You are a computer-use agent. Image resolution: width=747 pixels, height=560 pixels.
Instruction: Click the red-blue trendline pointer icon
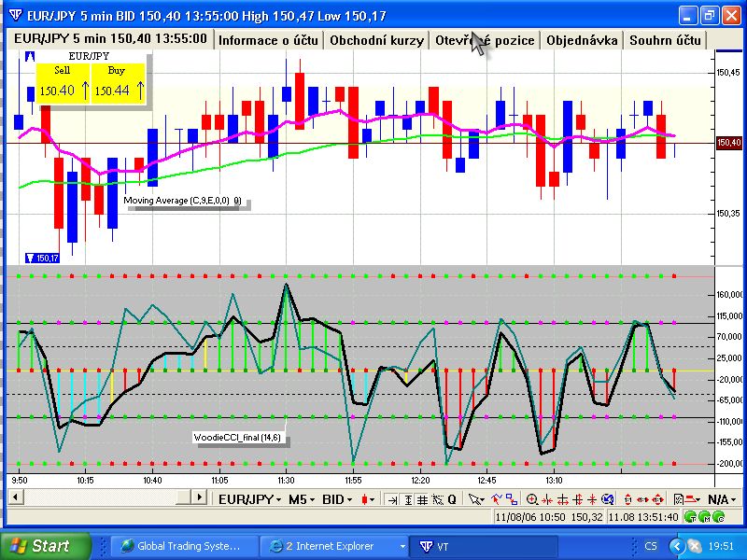[497, 499]
